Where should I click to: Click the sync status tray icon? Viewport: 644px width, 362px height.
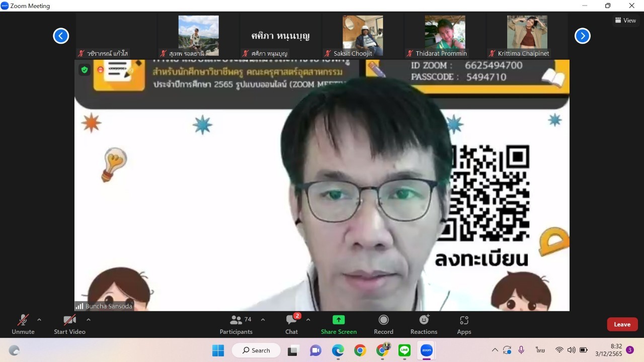(507, 350)
